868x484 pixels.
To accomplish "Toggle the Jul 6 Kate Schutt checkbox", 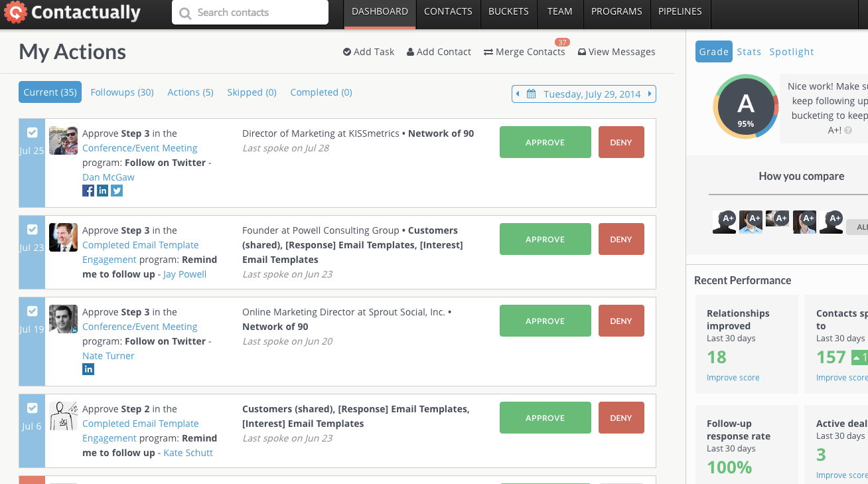I will 32,408.
